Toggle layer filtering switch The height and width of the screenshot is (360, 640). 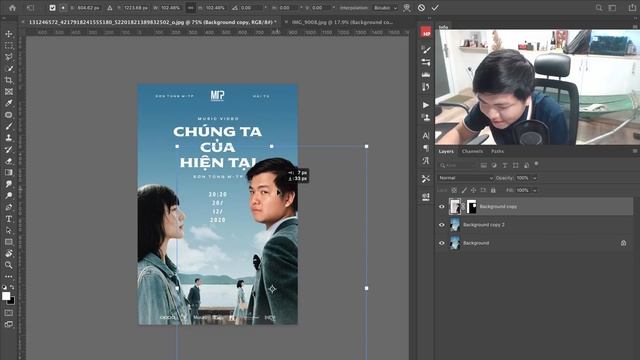tap(537, 164)
